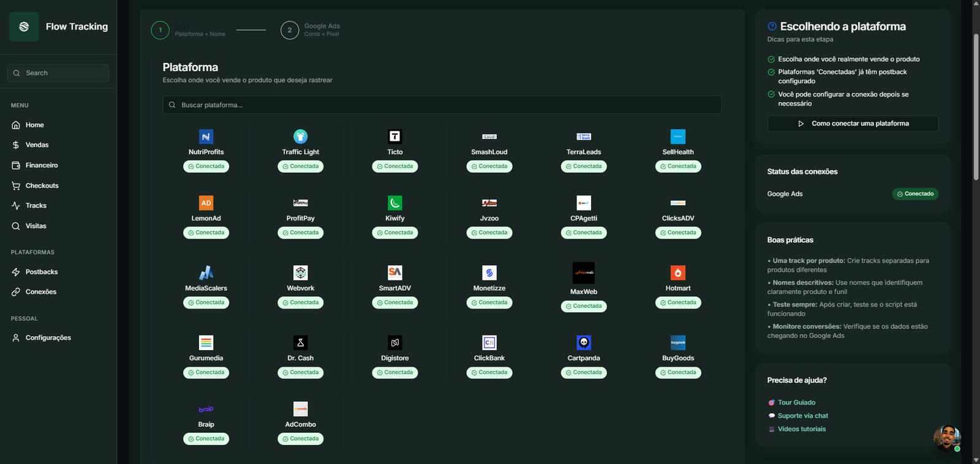
Task: Choose the Braip platform logo
Action: tap(206, 409)
